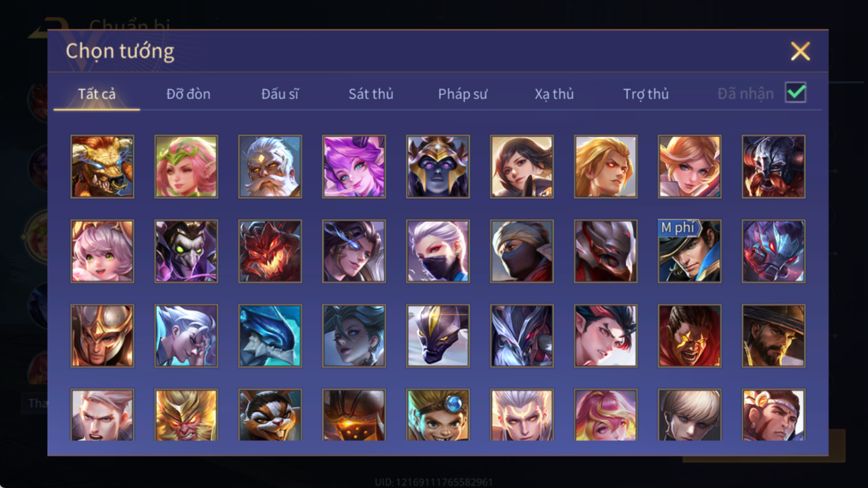Pick the red horned demon hero portrait
Viewport: 868px width, 488px height.
270,251
